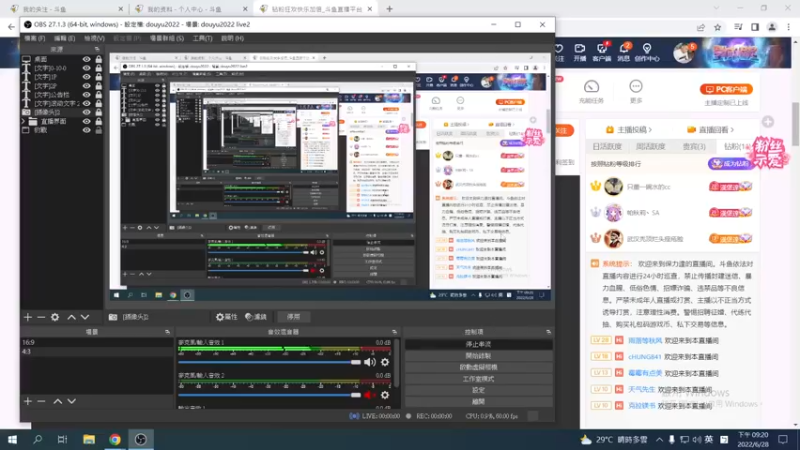Switch to 贵宾(3) tab
The height and width of the screenshot is (450, 800).
tap(694, 146)
